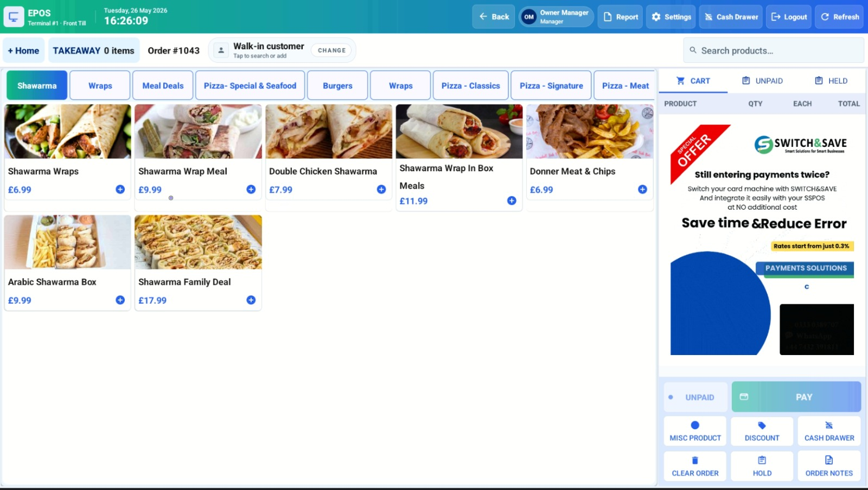Screen dimensions: 868x490
Task: Click the Order #1043 label
Action: [x=174, y=50]
